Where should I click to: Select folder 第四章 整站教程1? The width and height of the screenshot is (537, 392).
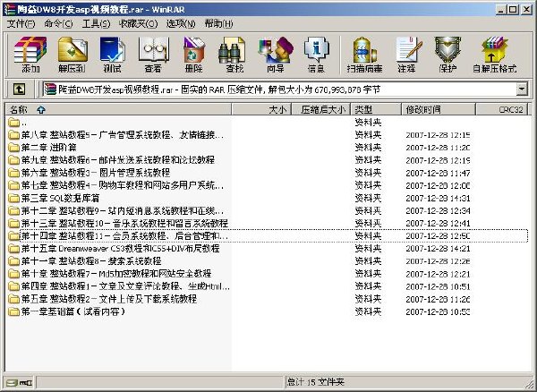(x=119, y=286)
